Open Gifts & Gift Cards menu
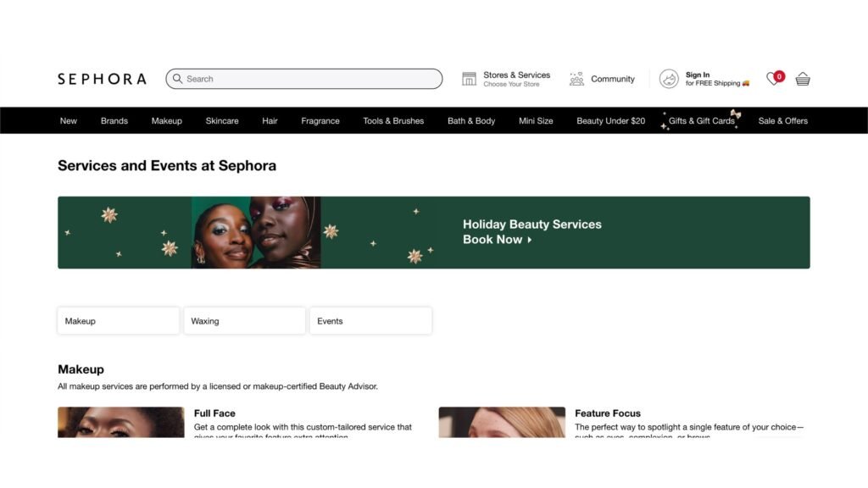Viewport: 868px width, 488px height. 701,120
